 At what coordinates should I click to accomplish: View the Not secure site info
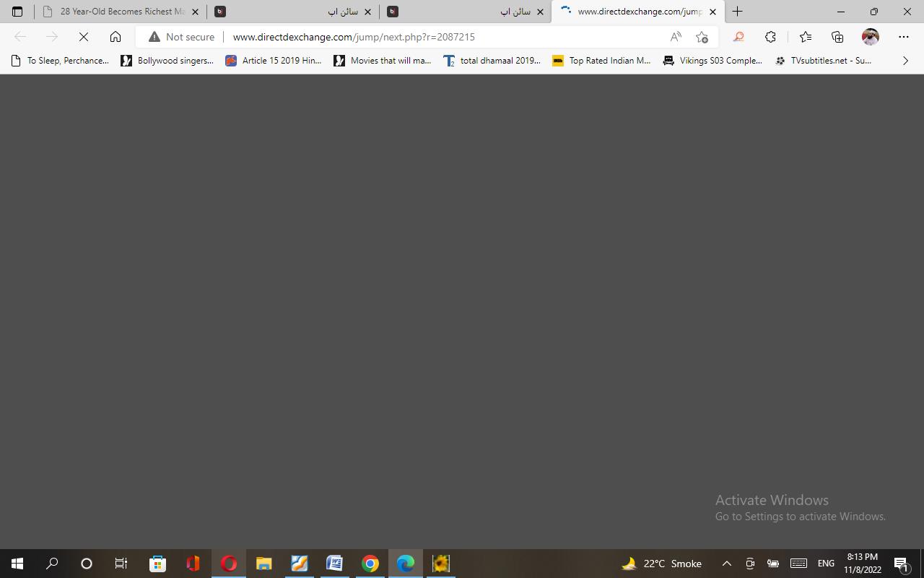(182, 37)
